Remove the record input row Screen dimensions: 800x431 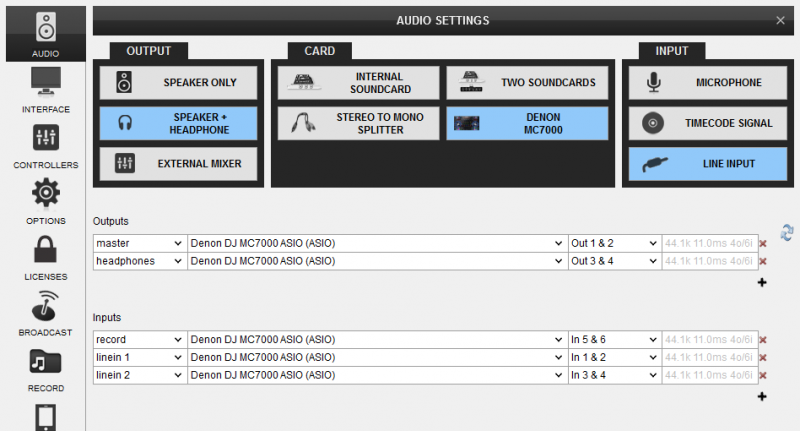pyautogui.click(x=763, y=340)
